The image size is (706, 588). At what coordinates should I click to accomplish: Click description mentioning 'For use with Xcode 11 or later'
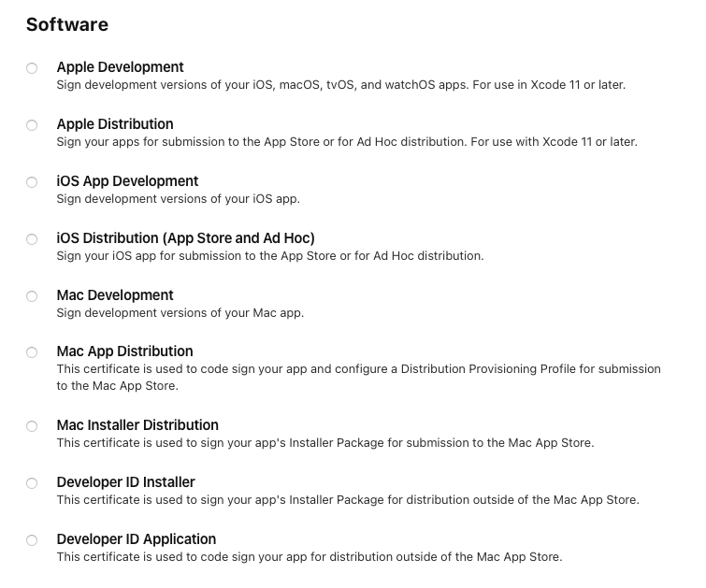point(347,142)
